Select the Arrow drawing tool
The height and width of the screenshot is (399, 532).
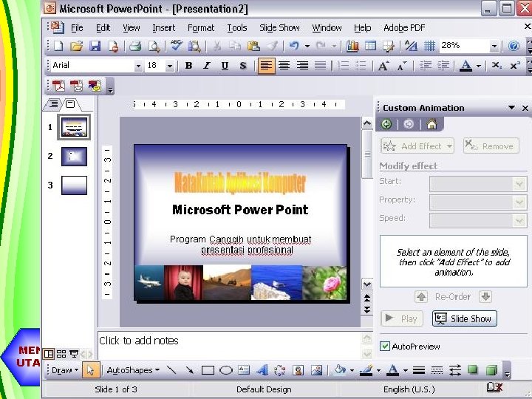coord(190,370)
